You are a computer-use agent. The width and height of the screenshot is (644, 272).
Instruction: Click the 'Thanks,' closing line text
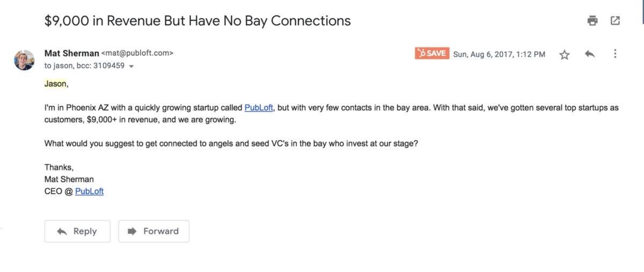pos(59,167)
